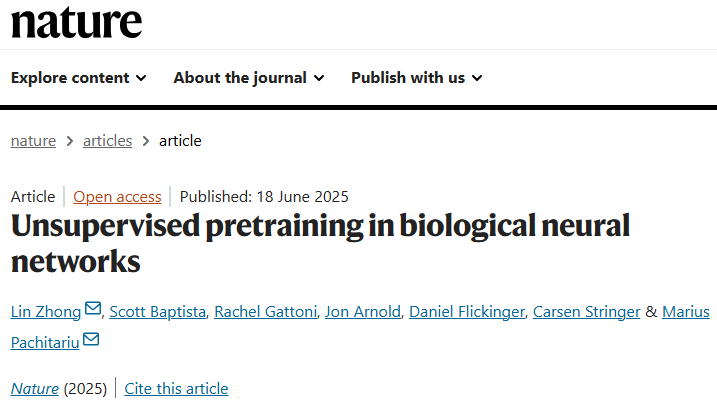This screenshot has width=717, height=407.
Task: Open author Jon Arnold's link
Action: tap(363, 311)
